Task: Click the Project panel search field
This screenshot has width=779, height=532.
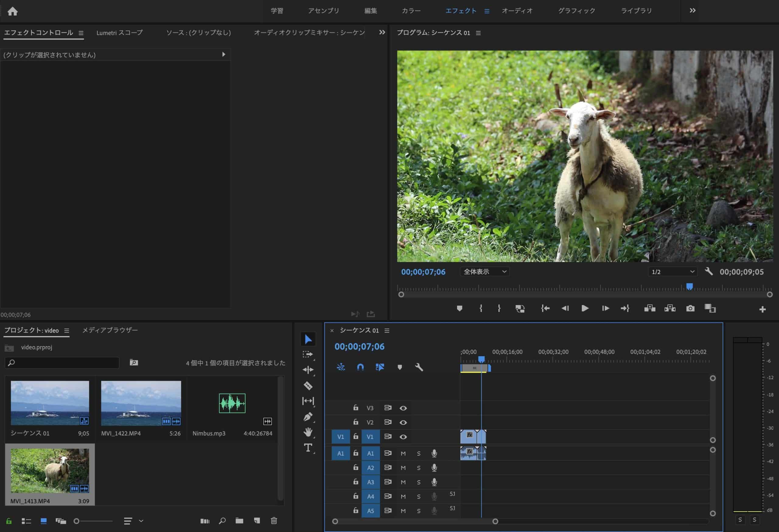Action: pos(62,363)
